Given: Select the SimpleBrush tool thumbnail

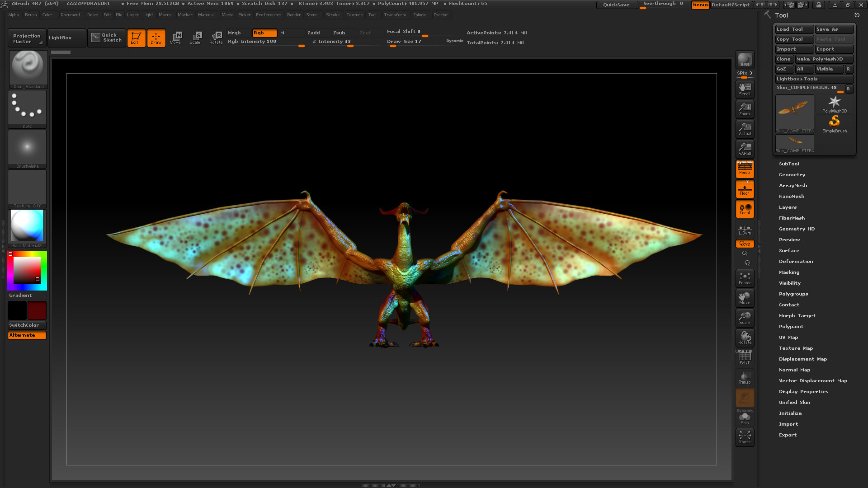Looking at the screenshot, I should [x=834, y=123].
